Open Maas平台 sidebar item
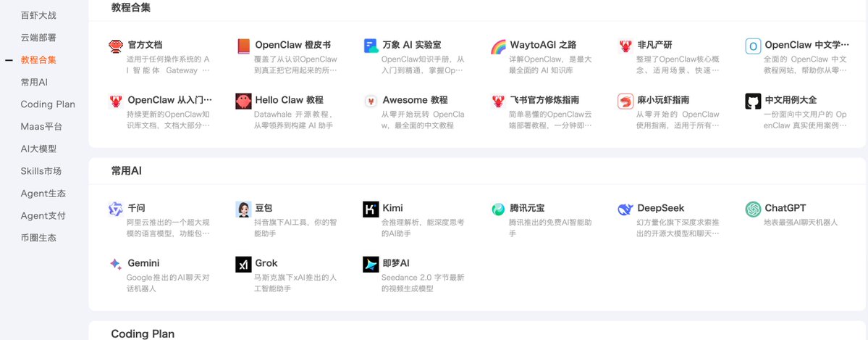This screenshot has height=340, width=868. coord(41,126)
